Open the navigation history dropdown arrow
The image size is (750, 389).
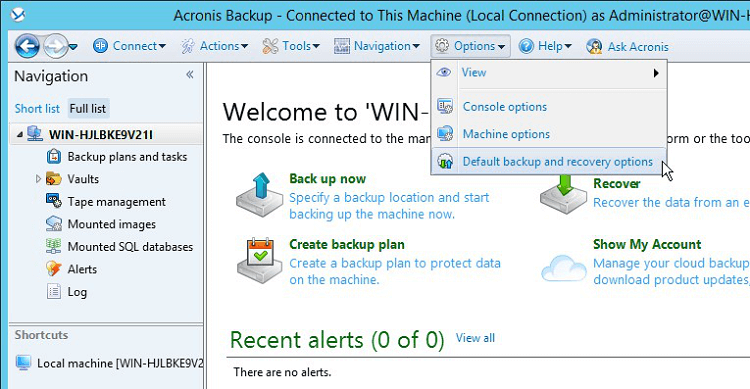point(73,47)
